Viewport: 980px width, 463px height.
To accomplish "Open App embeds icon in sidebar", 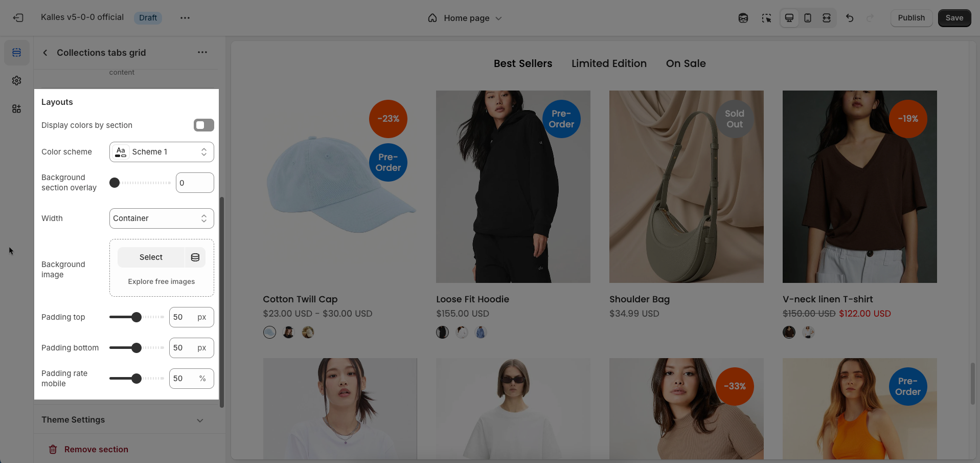I will coord(17,109).
